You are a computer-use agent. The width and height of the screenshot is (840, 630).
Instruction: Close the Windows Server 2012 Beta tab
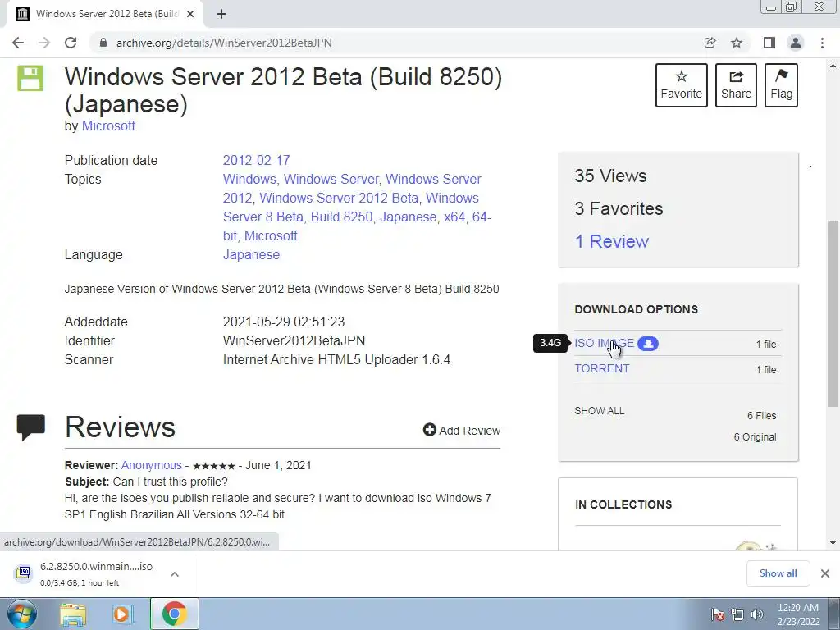click(189, 14)
